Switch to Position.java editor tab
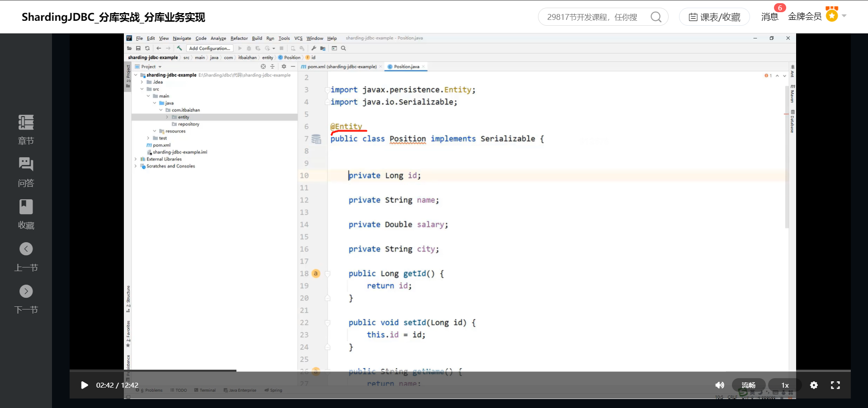 pyautogui.click(x=406, y=66)
